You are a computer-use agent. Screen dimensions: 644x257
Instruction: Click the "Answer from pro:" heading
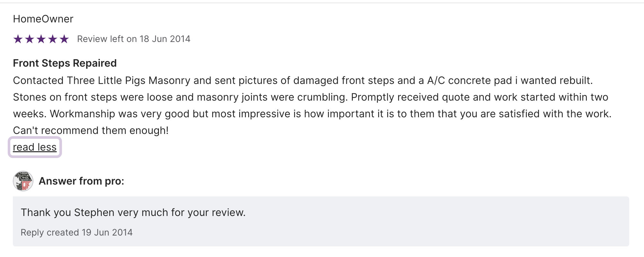coord(81,181)
